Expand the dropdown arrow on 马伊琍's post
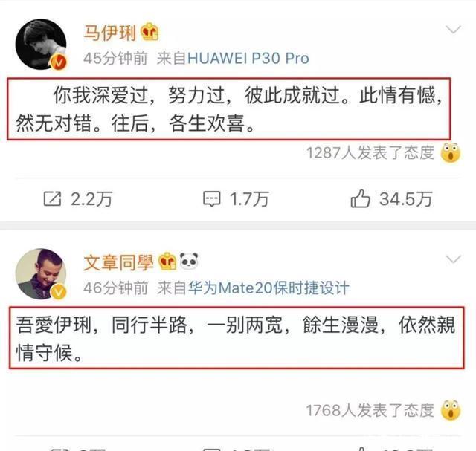The height and width of the screenshot is (451, 476). tap(453, 30)
